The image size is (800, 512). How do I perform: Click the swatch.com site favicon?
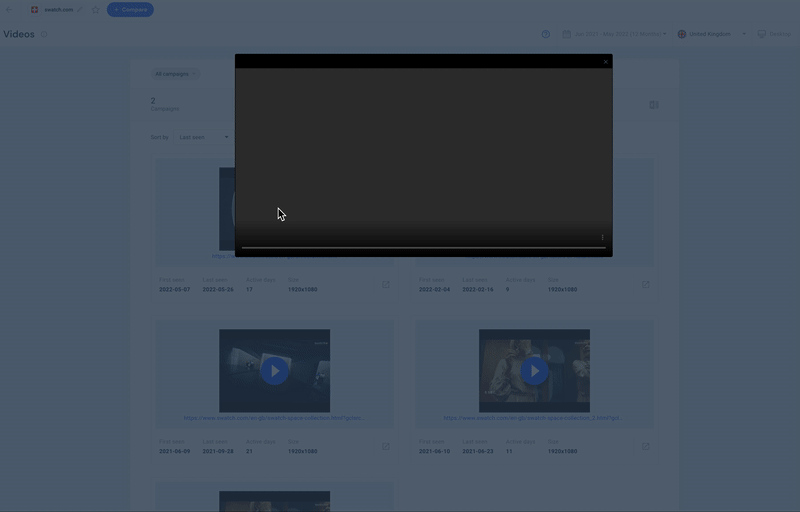(35, 10)
